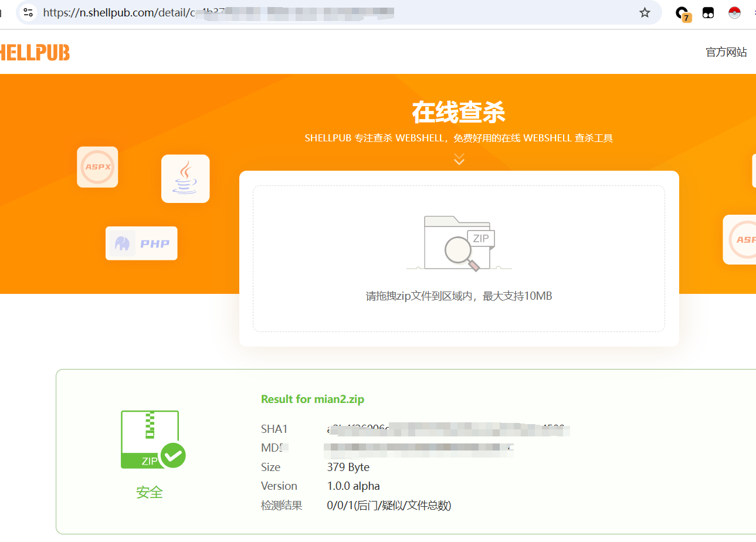
Task: Click the 379 Byte size value
Action: click(x=348, y=467)
